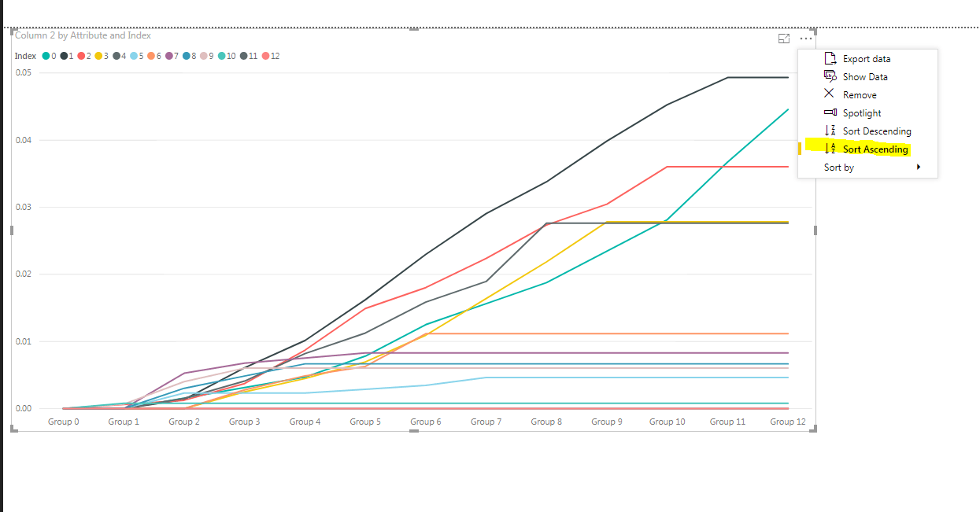Screen dimensions: 980x512
Task: Open the More options ellipsis icon
Action: click(804, 38)
